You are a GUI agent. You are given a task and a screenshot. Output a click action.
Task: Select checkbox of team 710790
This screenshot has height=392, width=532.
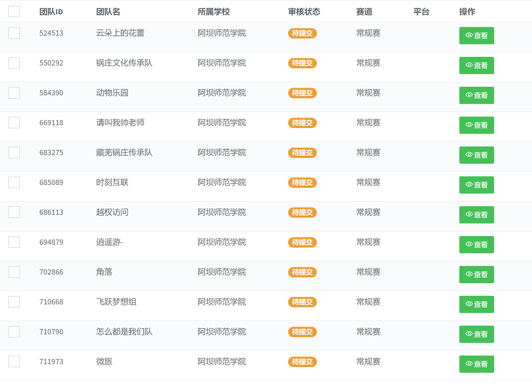(14, 332)
